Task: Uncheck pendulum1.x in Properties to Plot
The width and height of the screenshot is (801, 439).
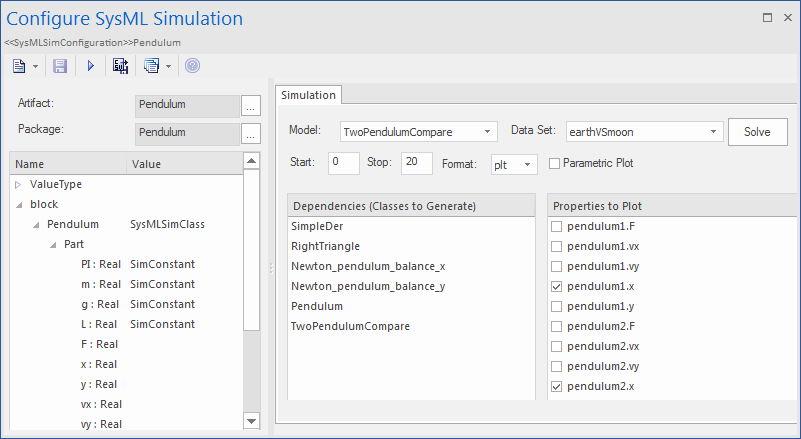Action: pyautogui.click(x=556, y=286)
